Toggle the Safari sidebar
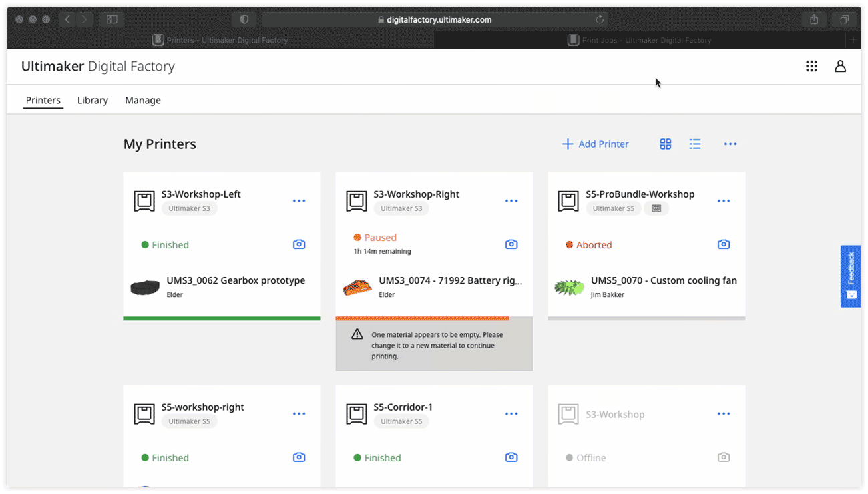Image resolution: width=868 pixels, height=494 pixels. (x=112, y=20)
